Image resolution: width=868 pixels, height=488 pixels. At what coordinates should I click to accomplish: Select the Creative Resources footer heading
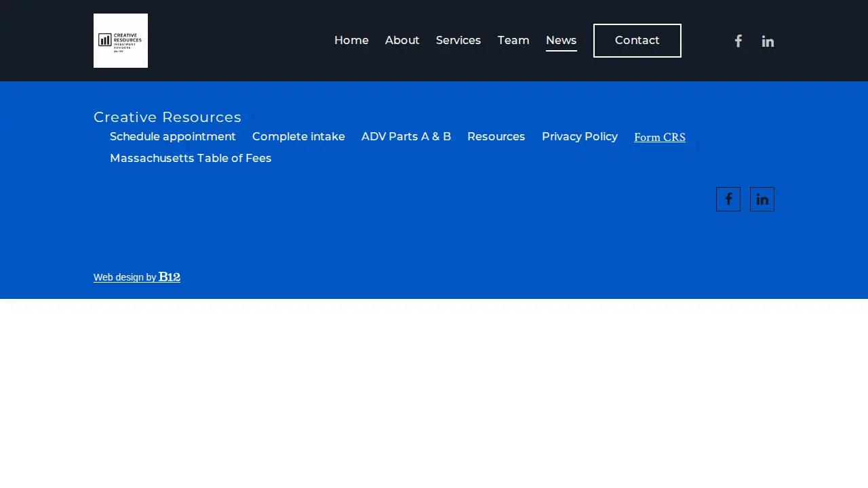(x=167, y=117)
